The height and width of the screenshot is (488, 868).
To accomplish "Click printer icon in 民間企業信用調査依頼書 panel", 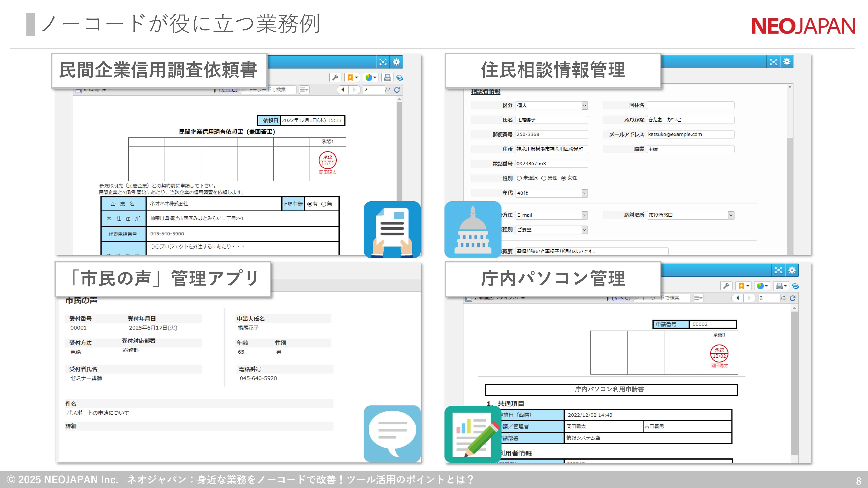I will 387,78.
